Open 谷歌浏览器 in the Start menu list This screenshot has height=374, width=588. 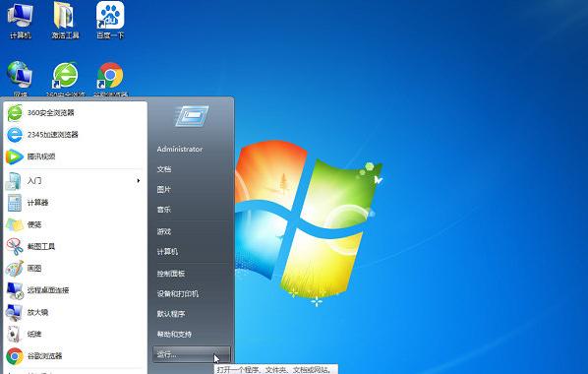(75, 355)
